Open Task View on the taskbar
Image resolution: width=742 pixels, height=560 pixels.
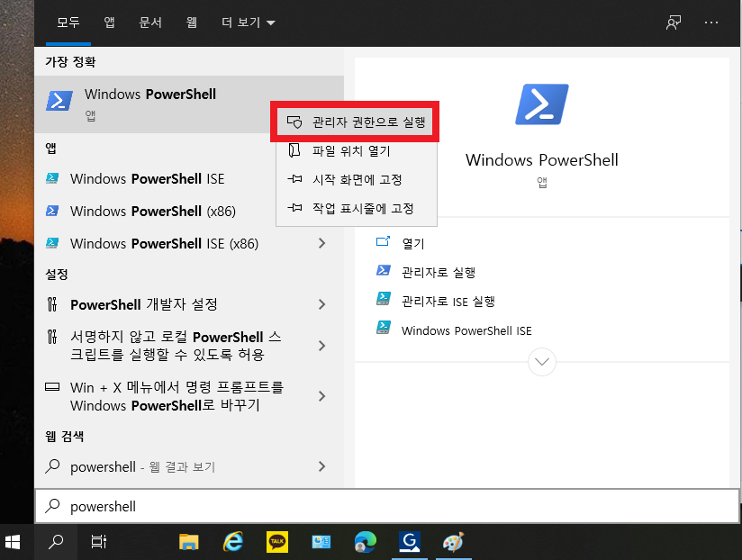tap(99, 542)
